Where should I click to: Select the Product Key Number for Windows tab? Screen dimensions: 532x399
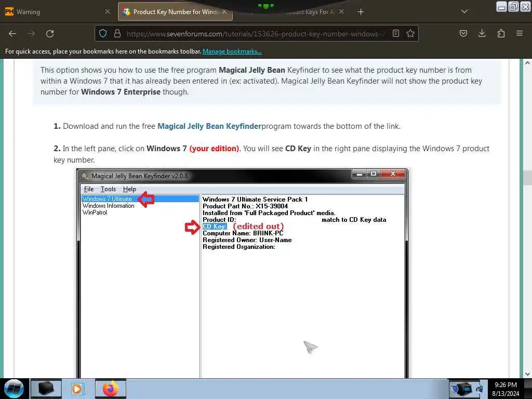pos(175,12)
